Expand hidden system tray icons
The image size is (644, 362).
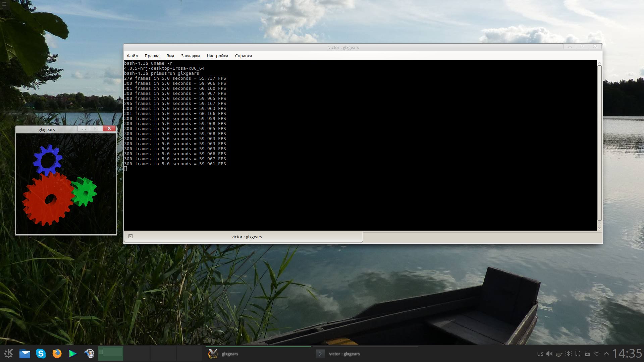click(x=606, y=354)
